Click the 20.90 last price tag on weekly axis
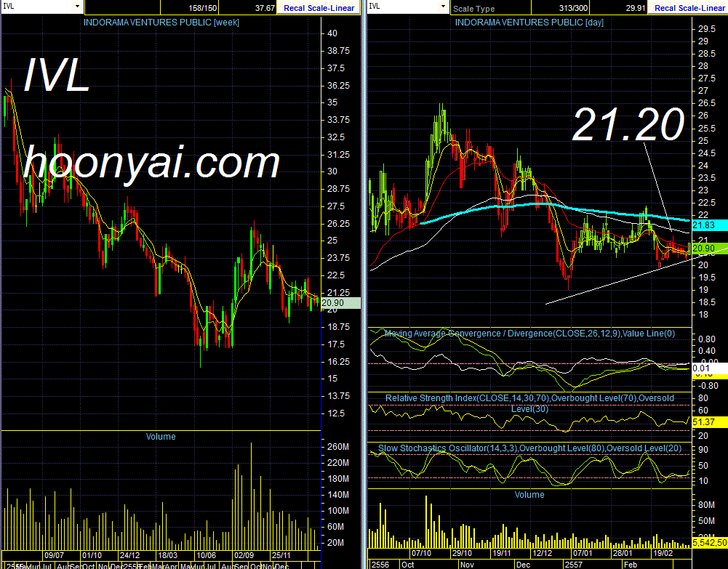This screenshot has height=569, width=728. [x=340, y=303]
